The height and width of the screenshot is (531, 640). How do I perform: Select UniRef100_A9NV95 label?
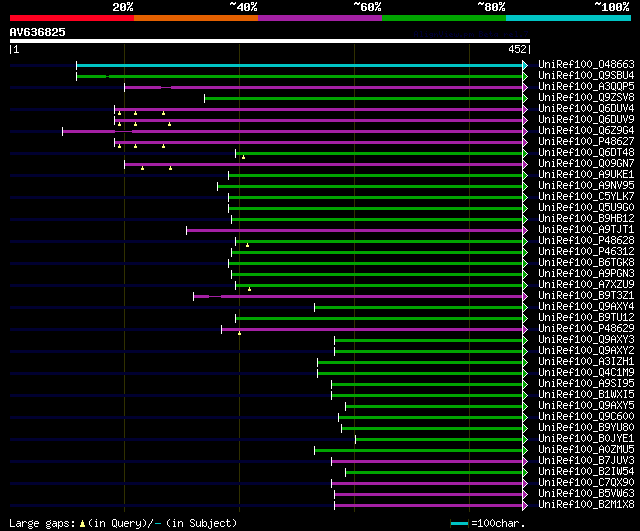(586, 186)
